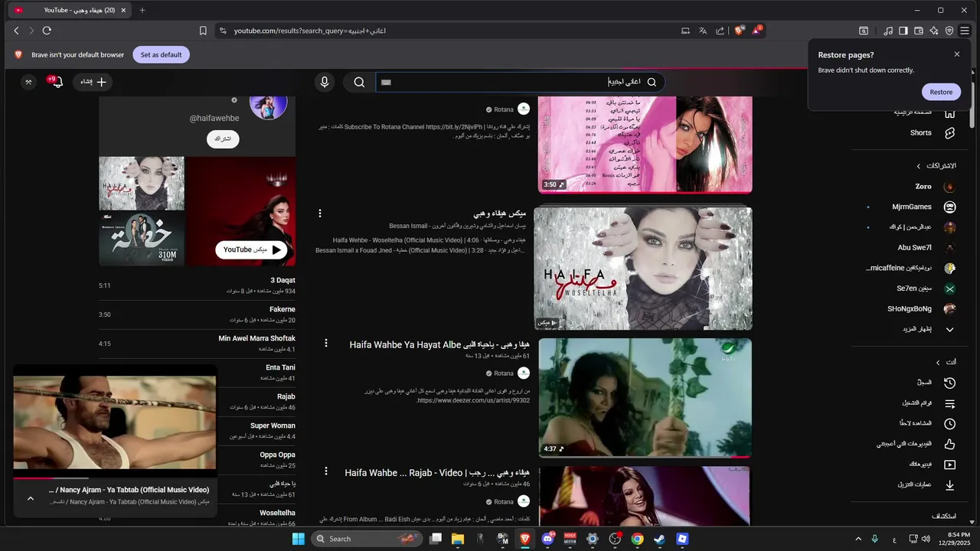
Task: Open options menu for the Ya Hayat Albe video
Action: [x=326, y=343]
